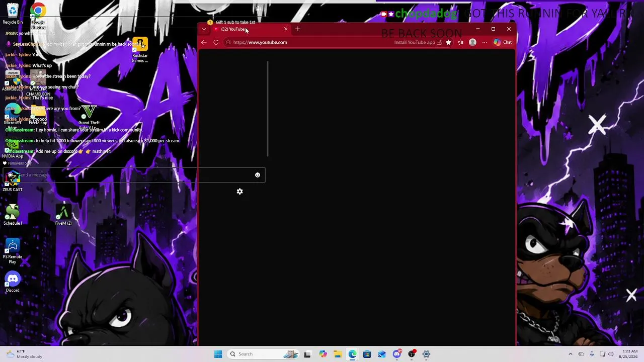Click the chat message "What's up"

click(x=42, y=66)
